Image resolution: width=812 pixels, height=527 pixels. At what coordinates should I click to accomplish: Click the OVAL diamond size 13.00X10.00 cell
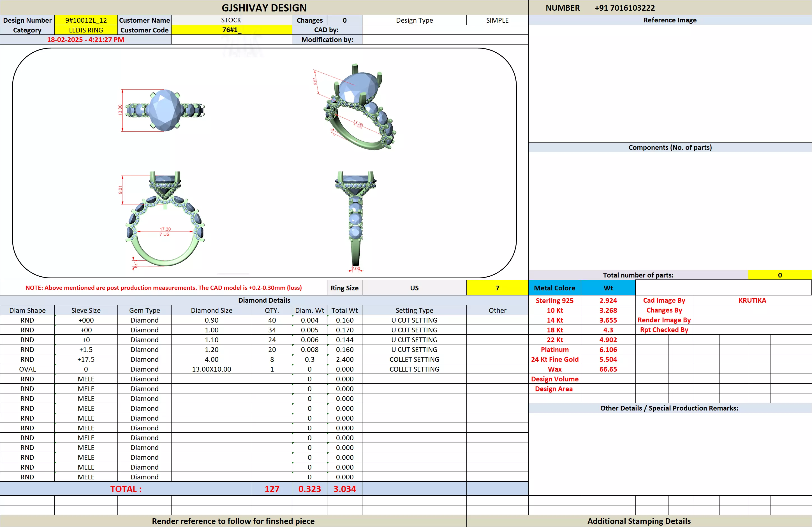pyautogui.click(x=212, y=369)
